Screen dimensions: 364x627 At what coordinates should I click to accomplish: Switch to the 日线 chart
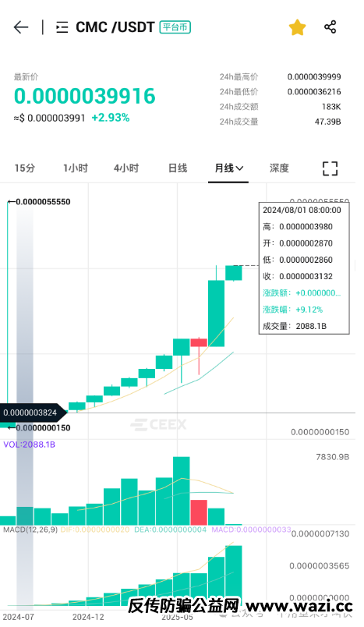(178, 168)
